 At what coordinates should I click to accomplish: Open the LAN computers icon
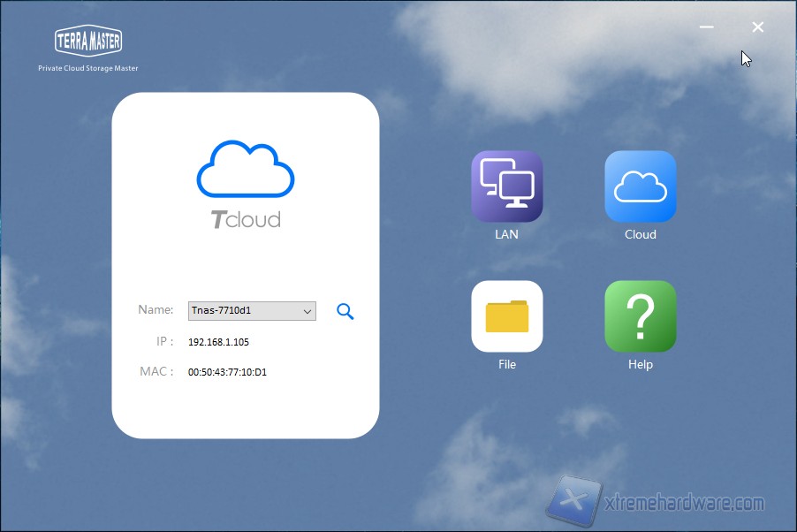(x=506, y=186)
